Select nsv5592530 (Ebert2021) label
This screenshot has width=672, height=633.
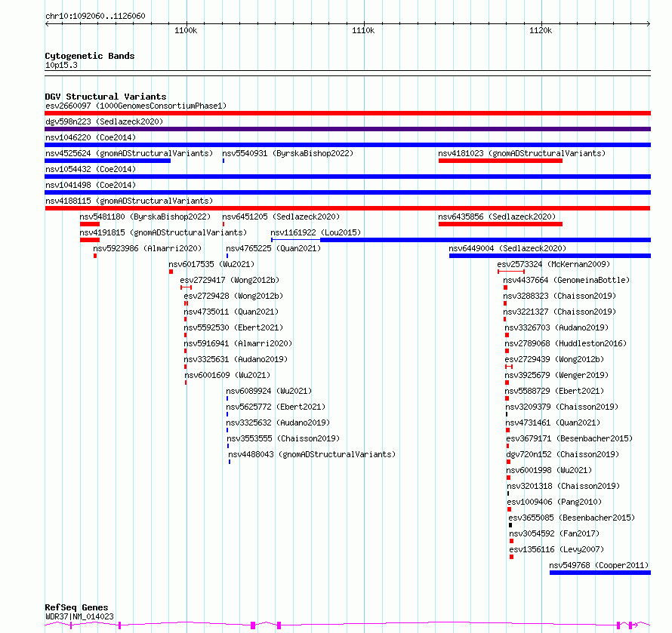click(233, 327)
